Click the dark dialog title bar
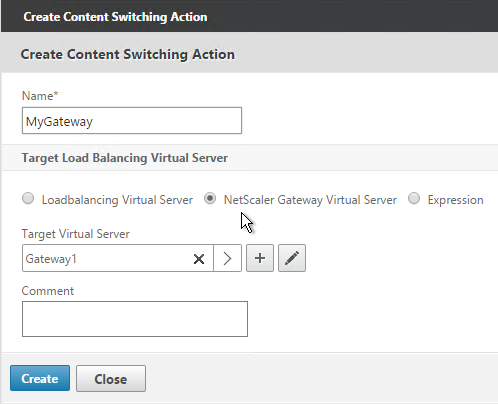Image resolution: width=498 pixels, height=404 pixels. [x=249, y=16]
